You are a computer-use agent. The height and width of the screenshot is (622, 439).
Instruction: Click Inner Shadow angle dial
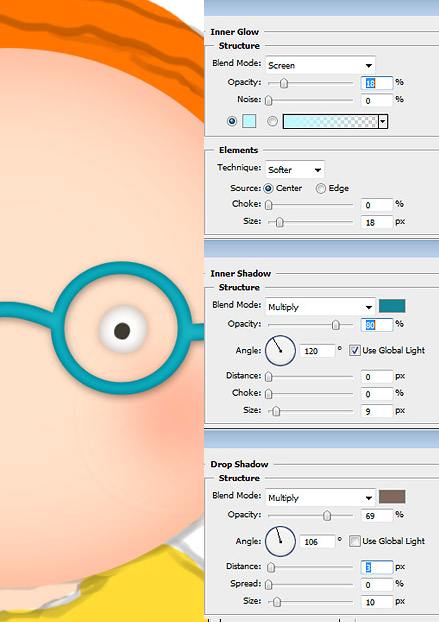pos(280,351)
